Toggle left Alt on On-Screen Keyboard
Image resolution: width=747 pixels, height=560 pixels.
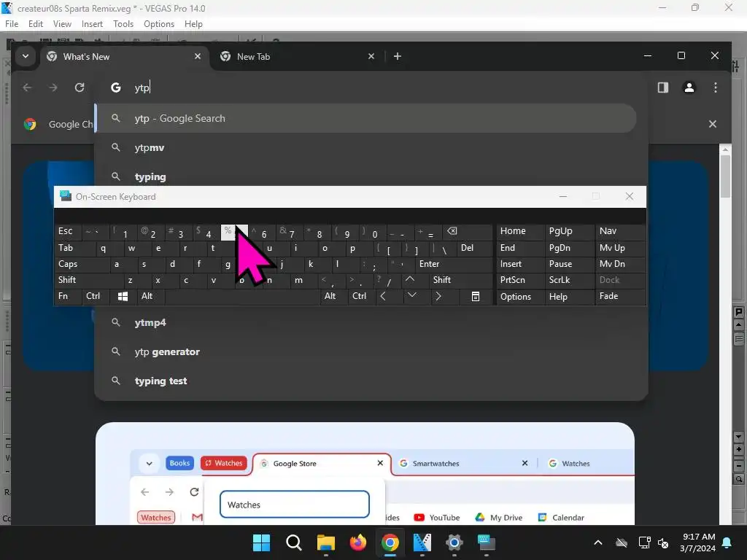[150, 296]
